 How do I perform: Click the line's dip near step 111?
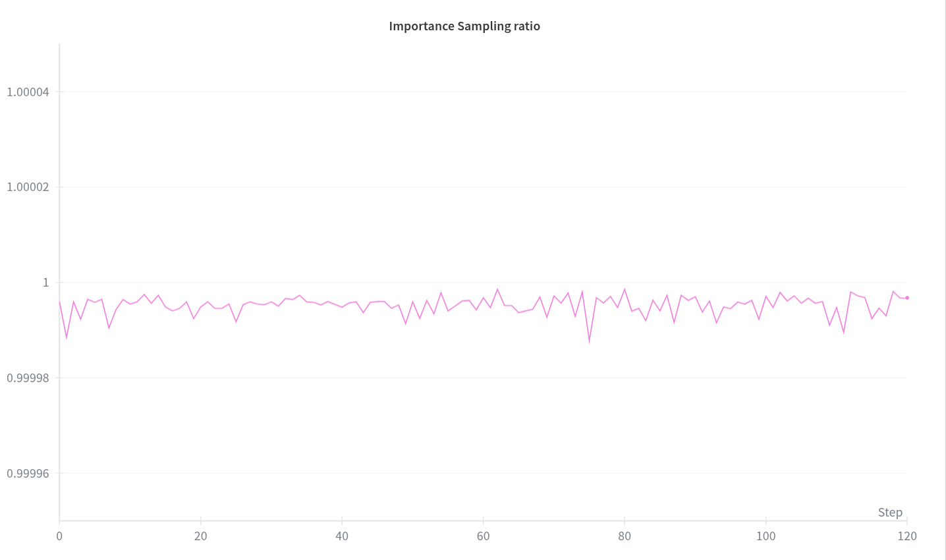click(844, 332)
